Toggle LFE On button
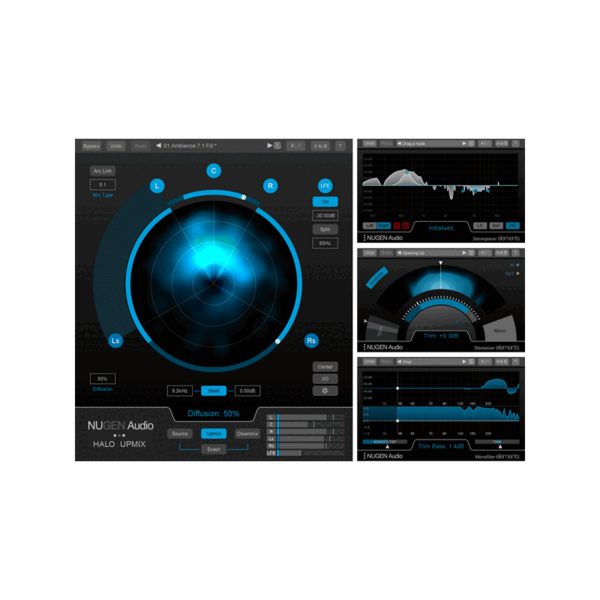600x600 pixels. coord(325,202)
